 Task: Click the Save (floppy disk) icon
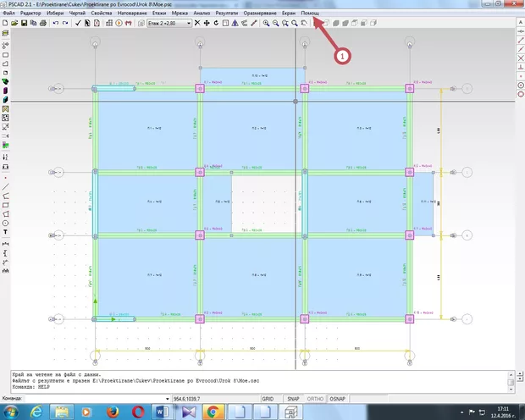tap(22, 23)
